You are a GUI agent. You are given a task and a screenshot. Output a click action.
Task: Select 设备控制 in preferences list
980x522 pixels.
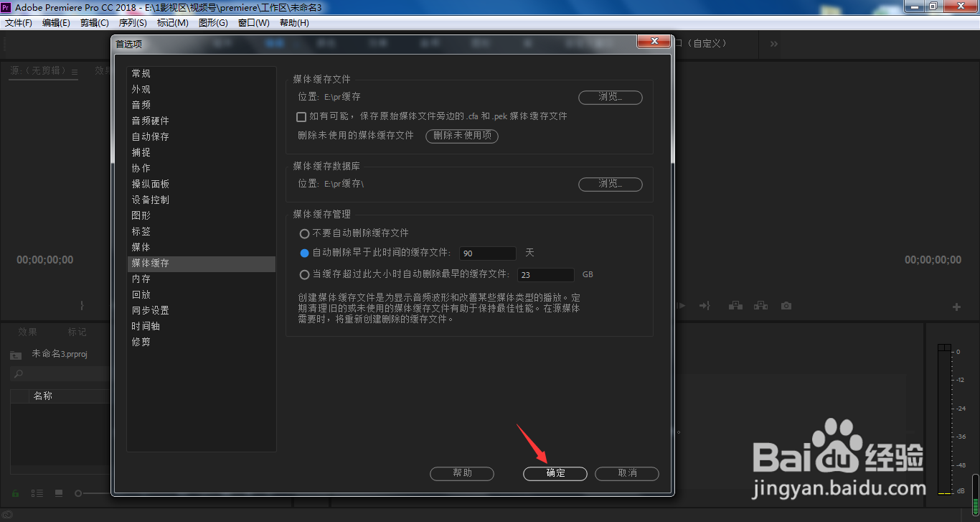point(202,200)
